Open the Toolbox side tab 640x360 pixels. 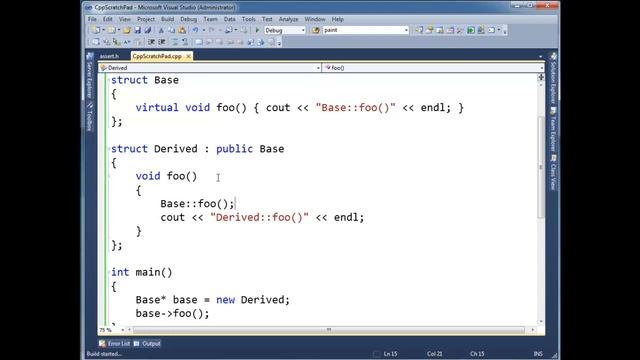click(x=89, y=117)
